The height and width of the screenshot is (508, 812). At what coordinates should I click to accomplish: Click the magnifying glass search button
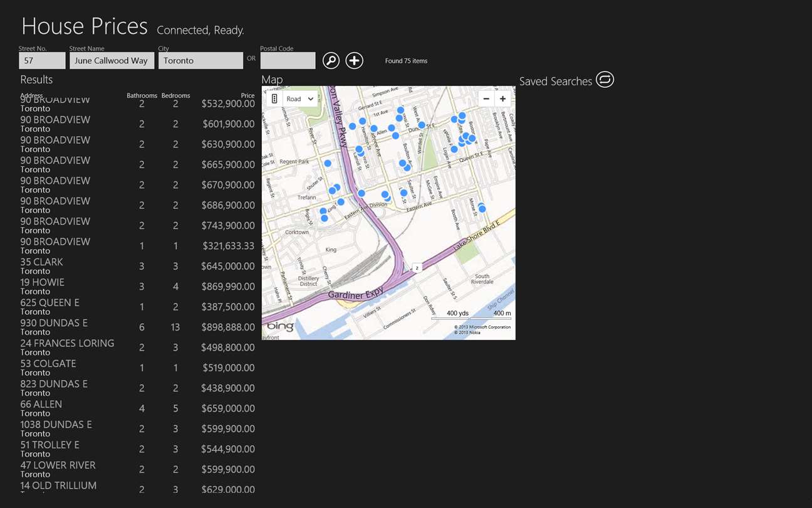pyautogui.click(x=331, y=60)
